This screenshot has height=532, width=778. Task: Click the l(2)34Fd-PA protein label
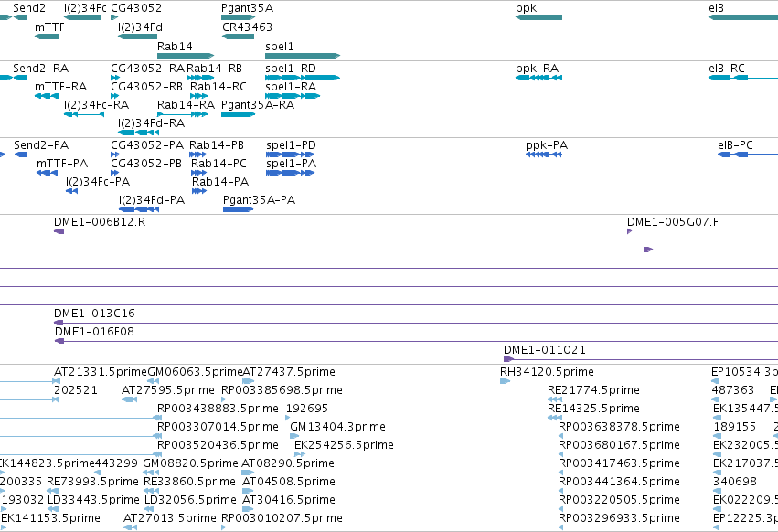coord(152,200)
